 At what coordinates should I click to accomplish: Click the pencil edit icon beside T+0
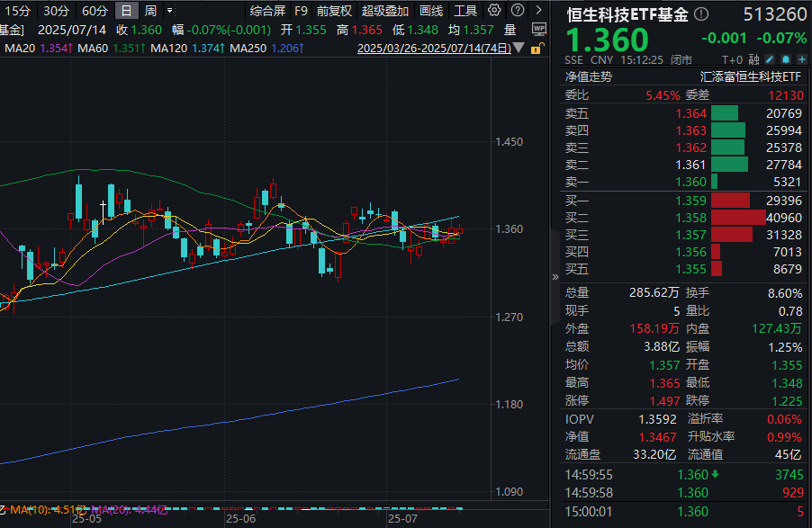(769, 59)
